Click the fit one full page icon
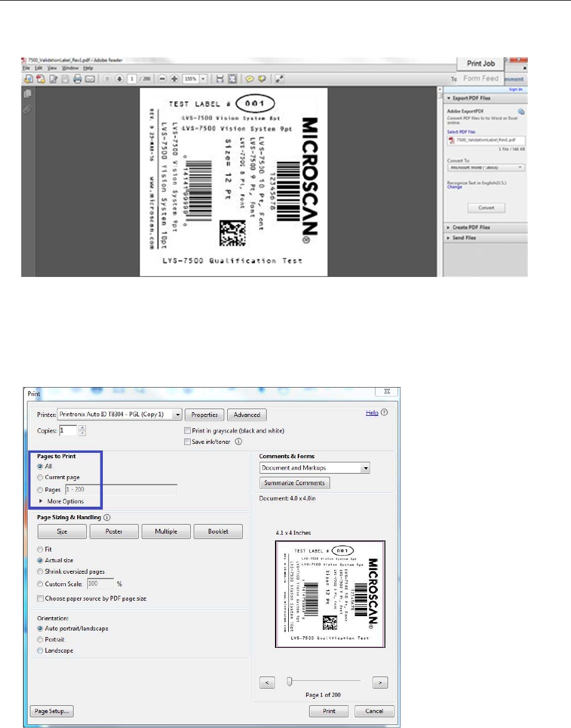571x728 pixels. pyautogui.click(x=231, y=79)
